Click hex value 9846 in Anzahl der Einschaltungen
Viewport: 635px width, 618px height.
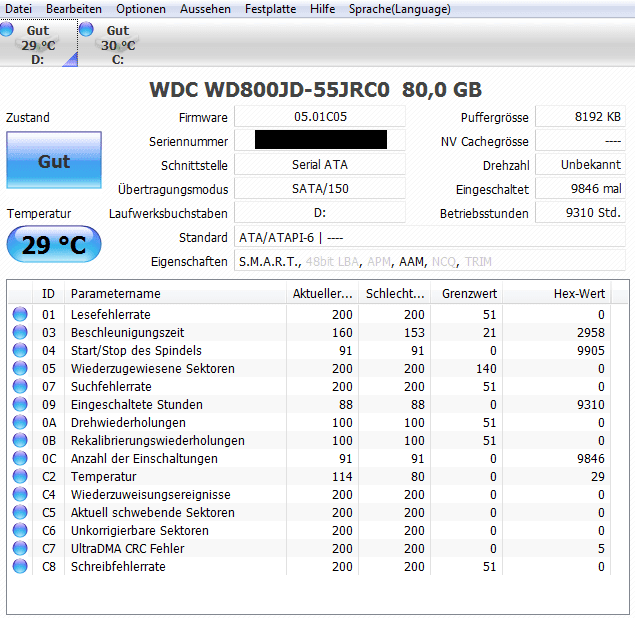click(591, 458)
